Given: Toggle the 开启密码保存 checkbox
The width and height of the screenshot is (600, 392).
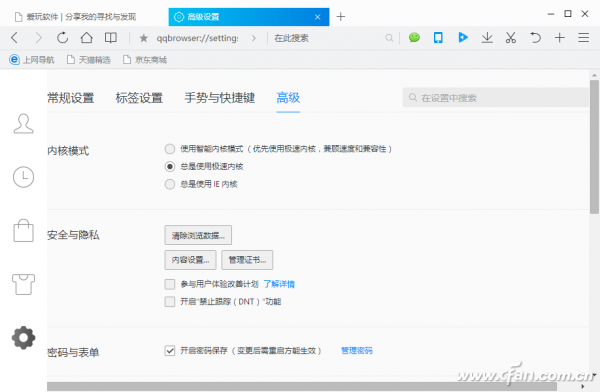Looking at the screenshot, I should pyautogui.click(x=170, y=351).
